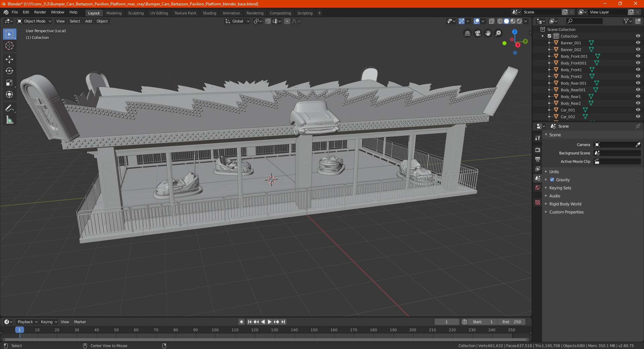Switch to the Modeling workspace tab
Viewport: 644px width, 349px height.
point(114,13)
